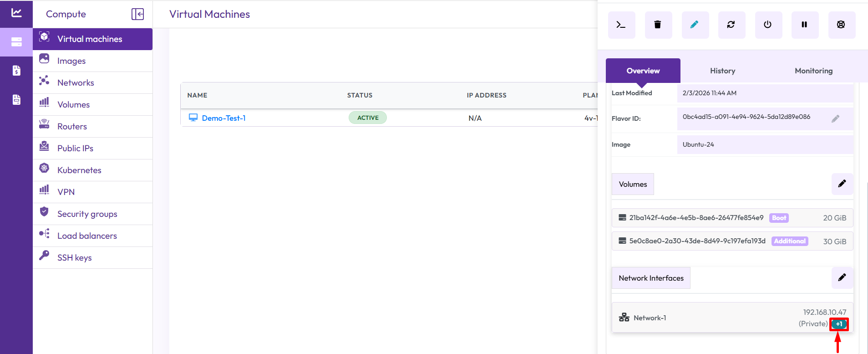868x354 pixels.
Task: Go to Load balancers section
Action: [87, 236]
